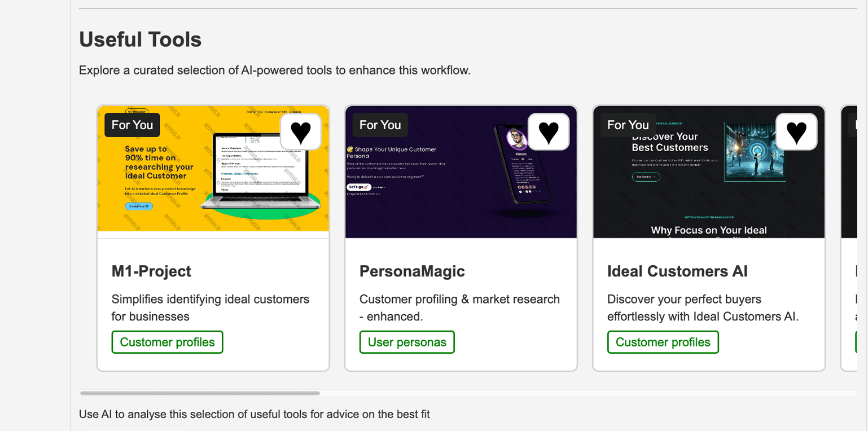Viewport: 868px width, 431px height.
Task: Click the For You badge on Ideal Customers AI
Action: click(x=628, y=125)
